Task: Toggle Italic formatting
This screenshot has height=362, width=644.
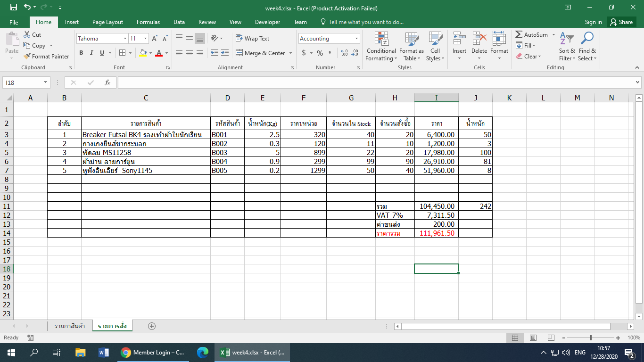Action: (91, 53)
